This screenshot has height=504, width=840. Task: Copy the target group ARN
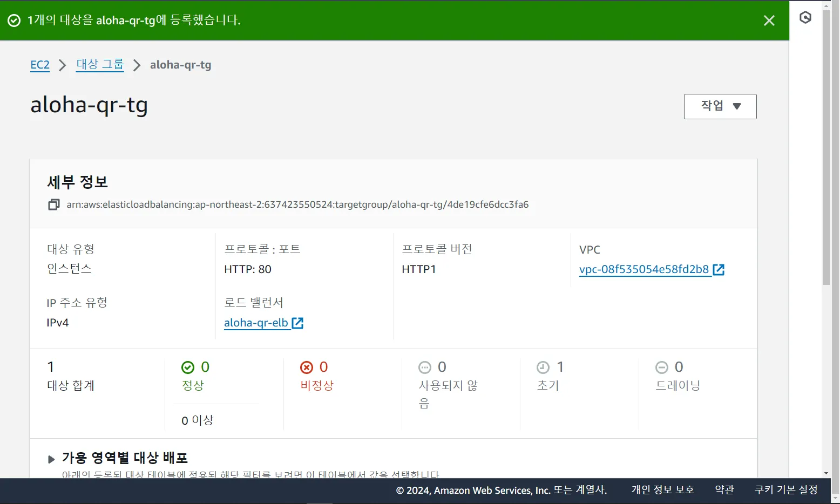pos(53,205)
